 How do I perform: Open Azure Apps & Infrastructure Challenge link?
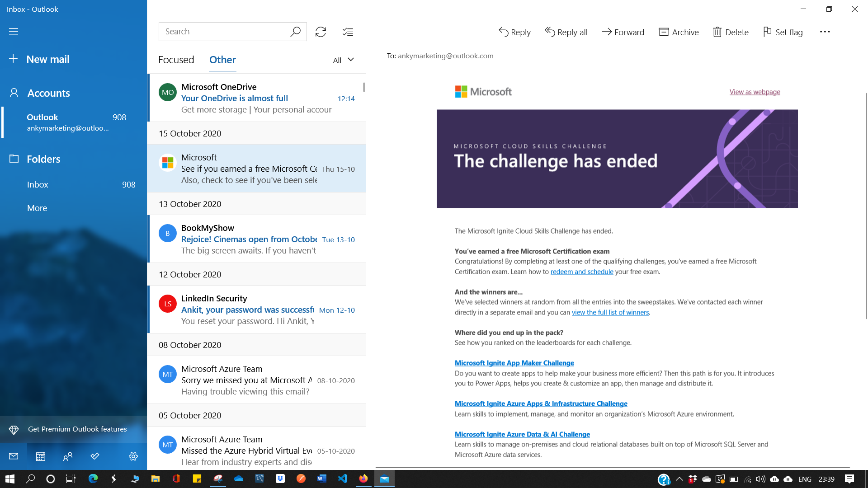click(541, 404)
